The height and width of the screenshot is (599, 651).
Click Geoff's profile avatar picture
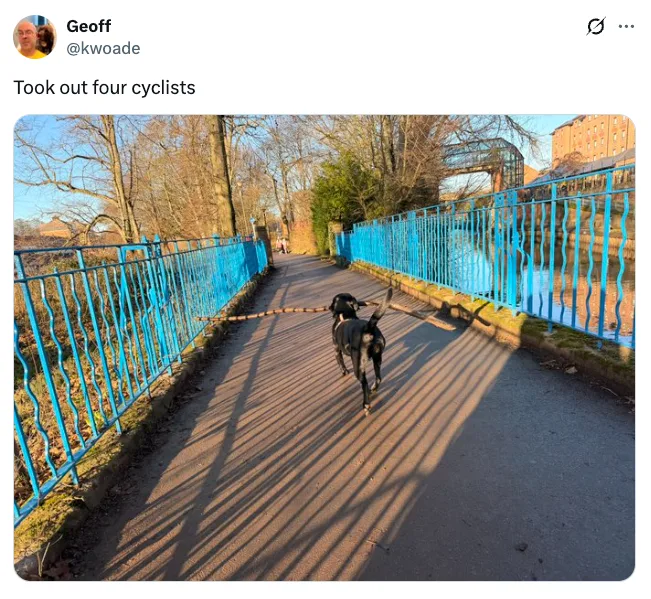pos(35,37)
